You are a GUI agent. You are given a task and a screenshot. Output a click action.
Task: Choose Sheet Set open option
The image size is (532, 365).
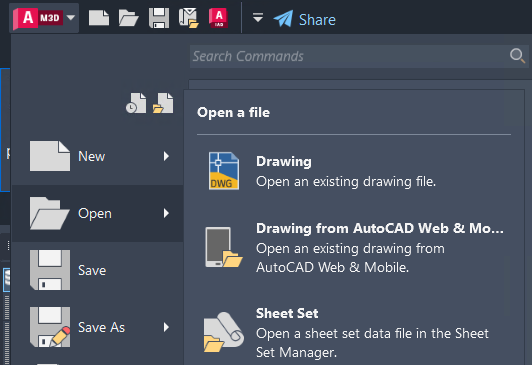click(x=354, y=332)
